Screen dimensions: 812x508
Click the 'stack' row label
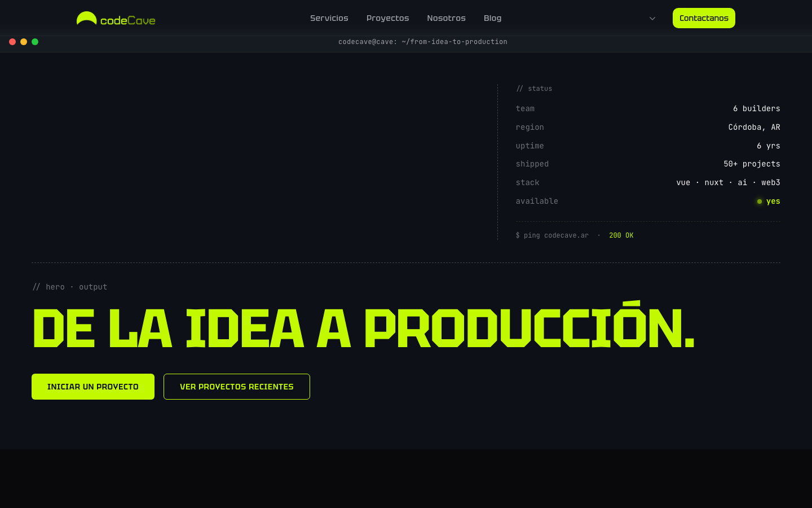tap(528, 182)
